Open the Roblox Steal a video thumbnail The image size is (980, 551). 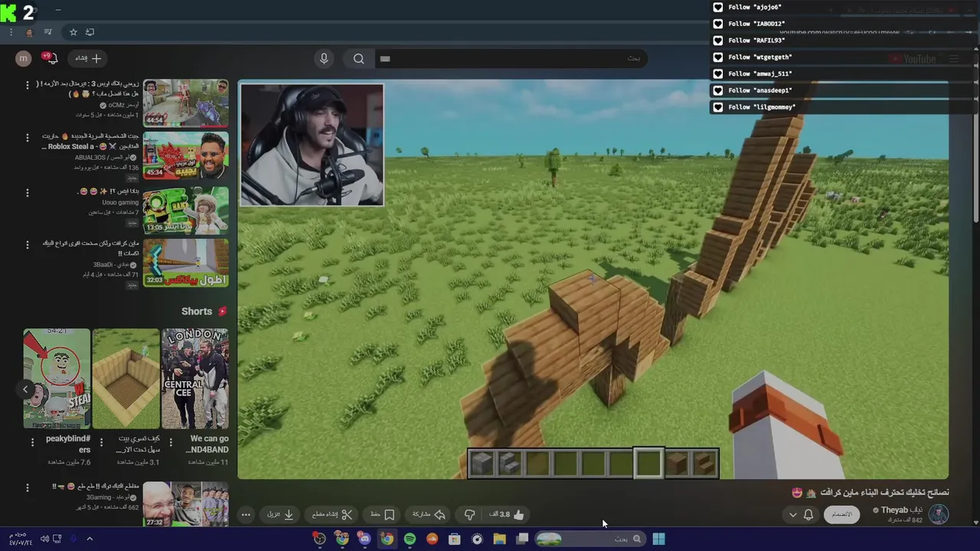(x=185, y=156)
